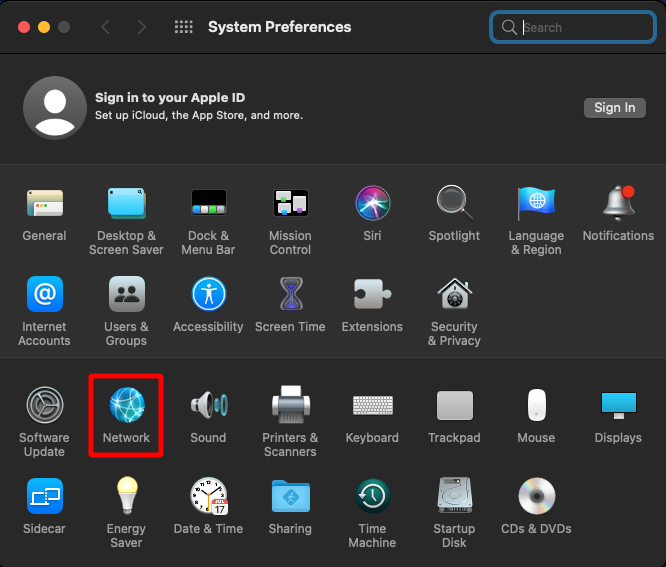Show all preferences grid button
Screen dimensions: 666x567
[x=183, y=27]
